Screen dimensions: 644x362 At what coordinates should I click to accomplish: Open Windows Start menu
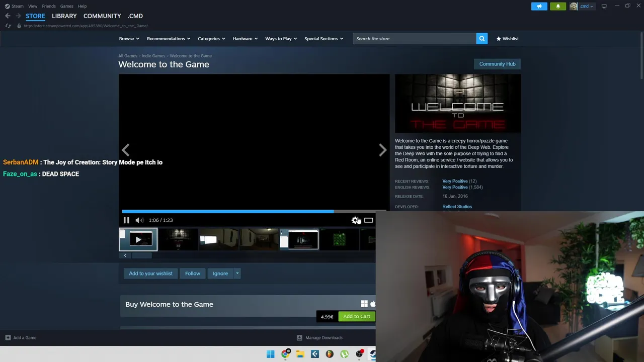click(x=270, y=354)
